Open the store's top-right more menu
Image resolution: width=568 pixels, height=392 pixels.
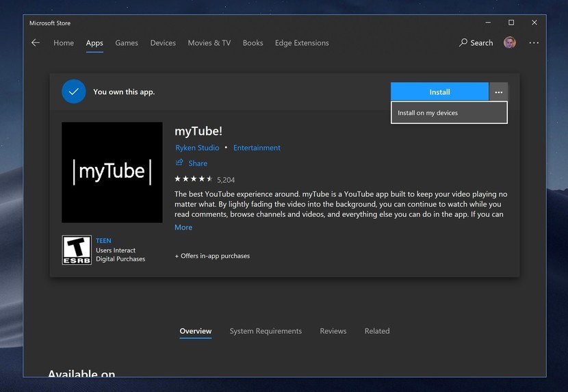click(x=534, y=42)
